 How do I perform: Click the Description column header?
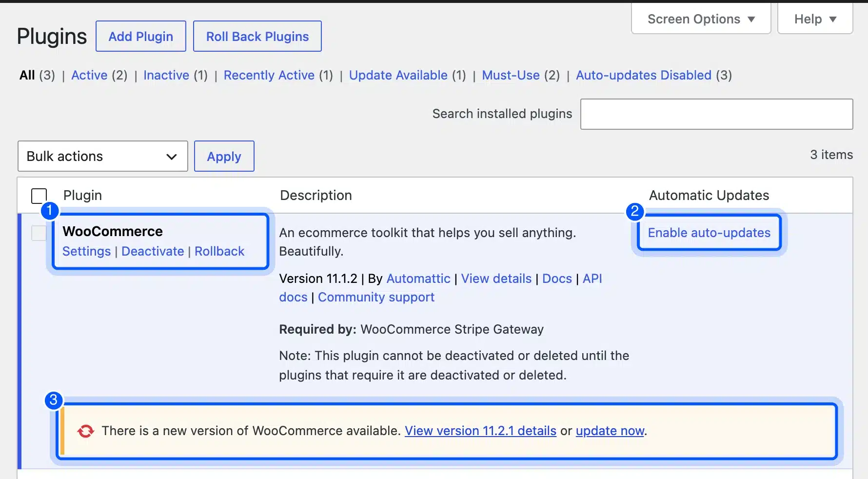[x=316, y=195]
